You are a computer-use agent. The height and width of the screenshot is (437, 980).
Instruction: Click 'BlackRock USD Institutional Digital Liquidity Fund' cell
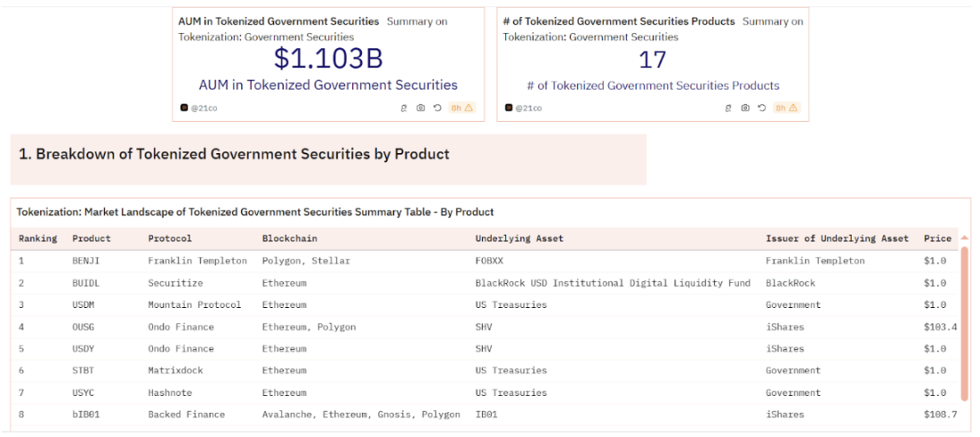click(613, 283)
